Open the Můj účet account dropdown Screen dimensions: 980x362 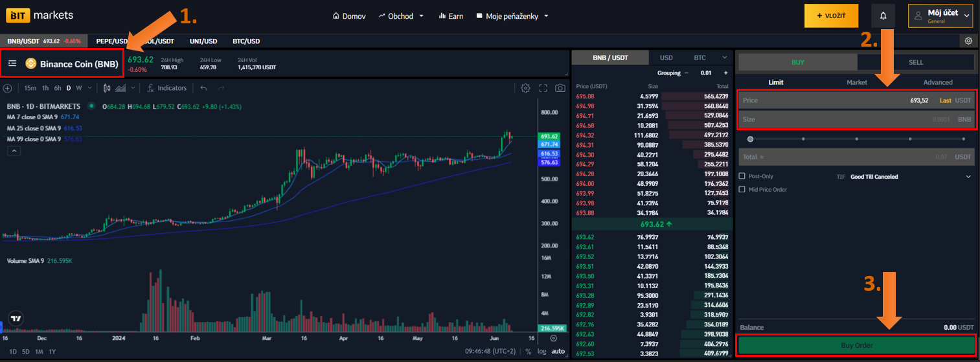940,16
